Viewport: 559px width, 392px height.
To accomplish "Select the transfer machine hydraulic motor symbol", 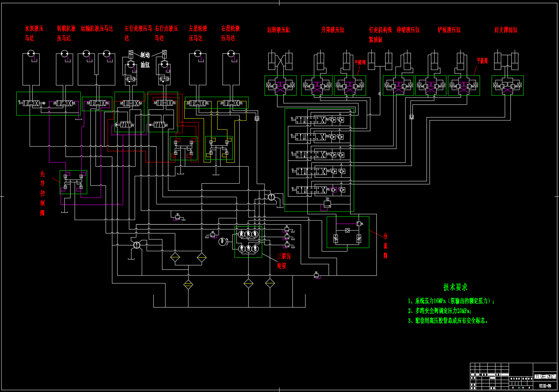I will [64, 54].
